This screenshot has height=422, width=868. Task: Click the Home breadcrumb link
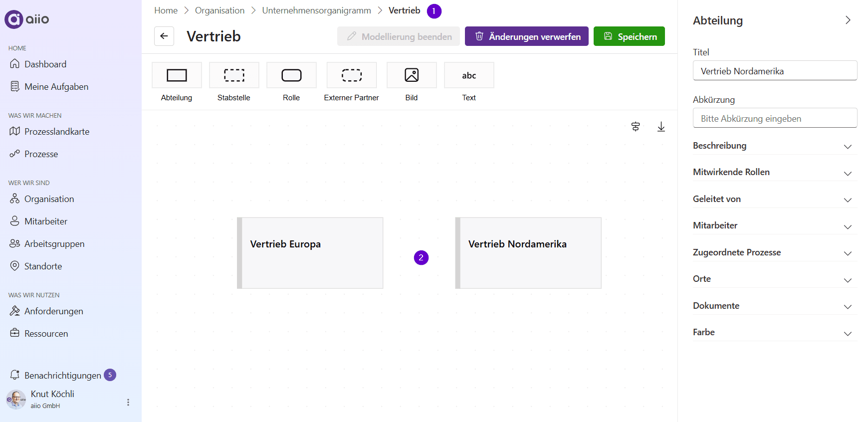coord(166,10)
